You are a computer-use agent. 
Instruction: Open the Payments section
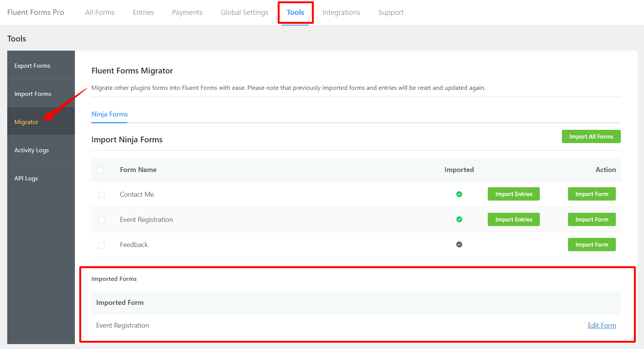[187, 13]
